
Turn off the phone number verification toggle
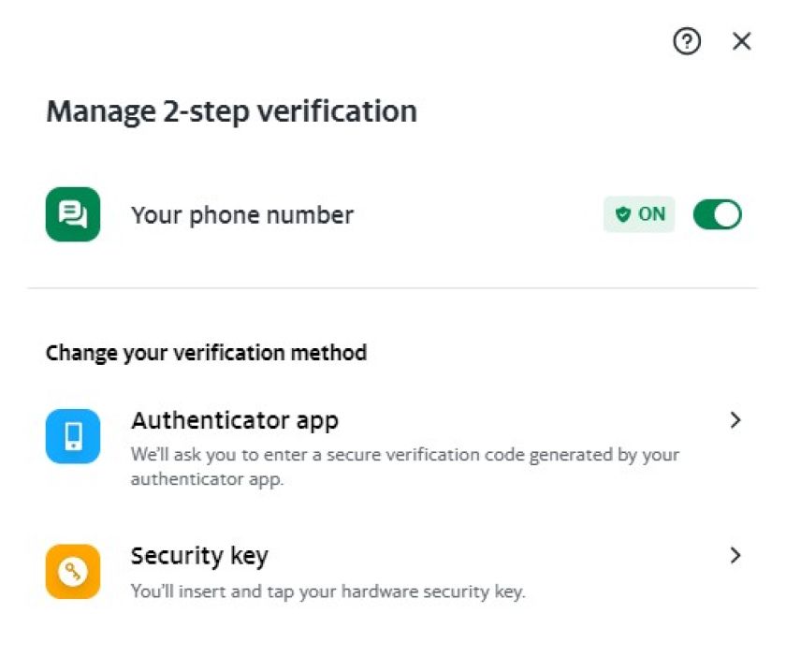coord(717,214)
